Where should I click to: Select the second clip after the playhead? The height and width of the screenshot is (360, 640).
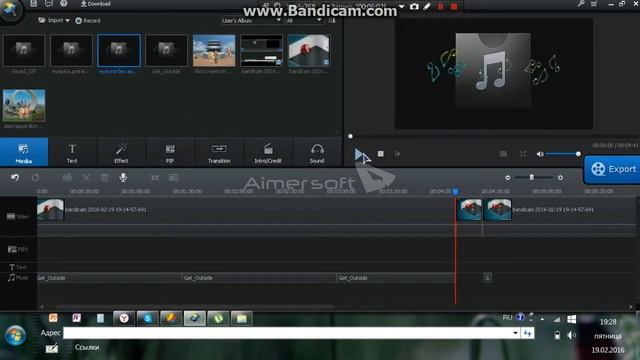pyautogui.click(x=469, y=210)
